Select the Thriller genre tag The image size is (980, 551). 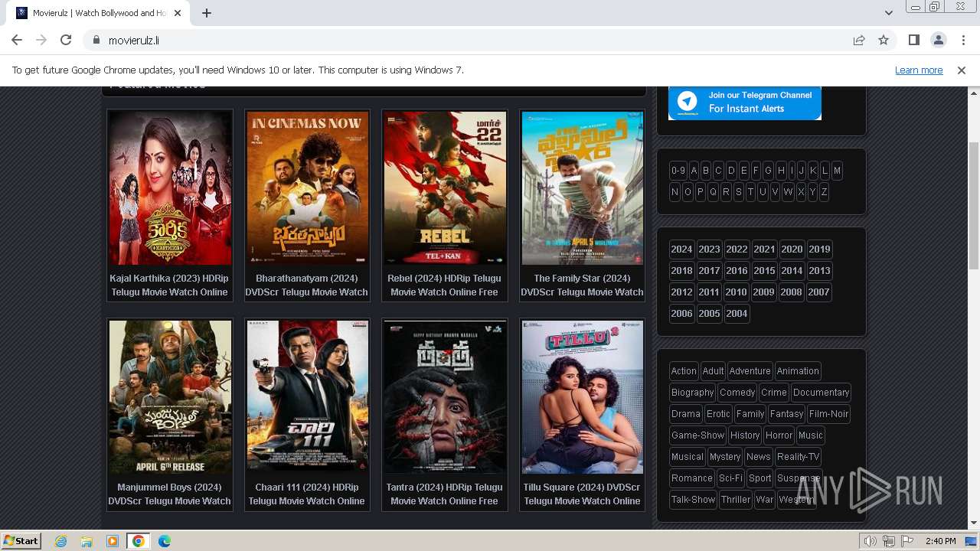click(x=736, y=500)
